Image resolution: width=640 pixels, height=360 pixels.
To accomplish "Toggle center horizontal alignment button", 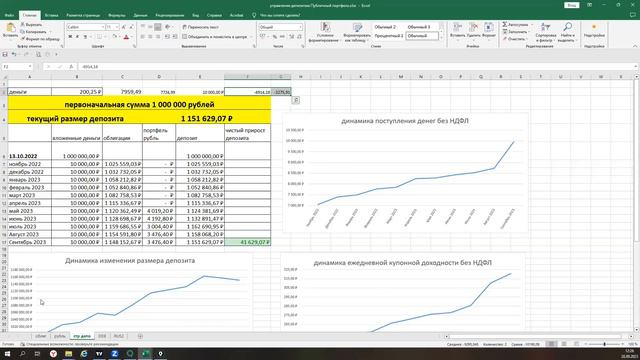I will coord(150,37).
